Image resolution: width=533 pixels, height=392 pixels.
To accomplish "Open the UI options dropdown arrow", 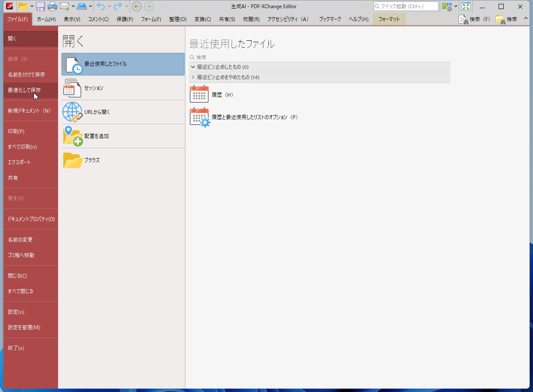I will pos(456,6).
